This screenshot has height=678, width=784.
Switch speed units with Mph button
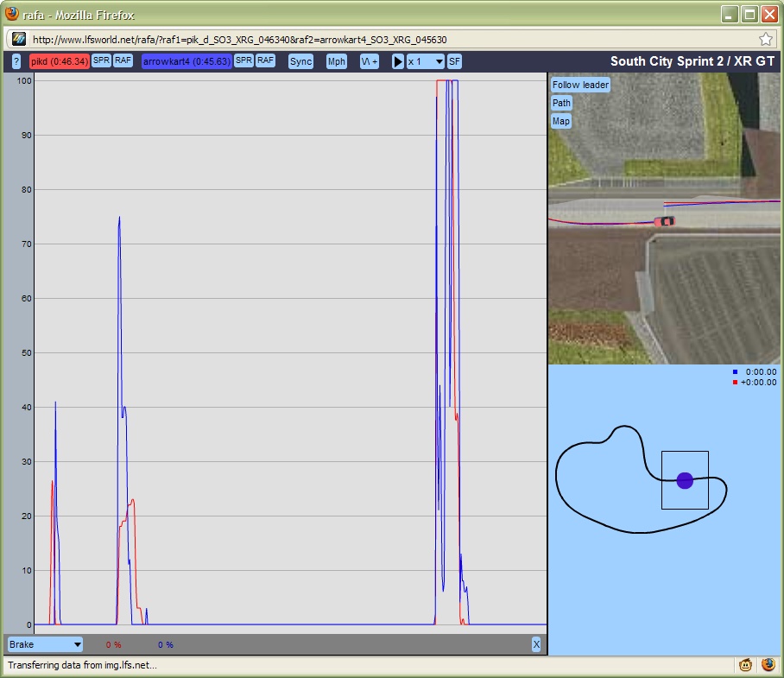pos(337,61)
